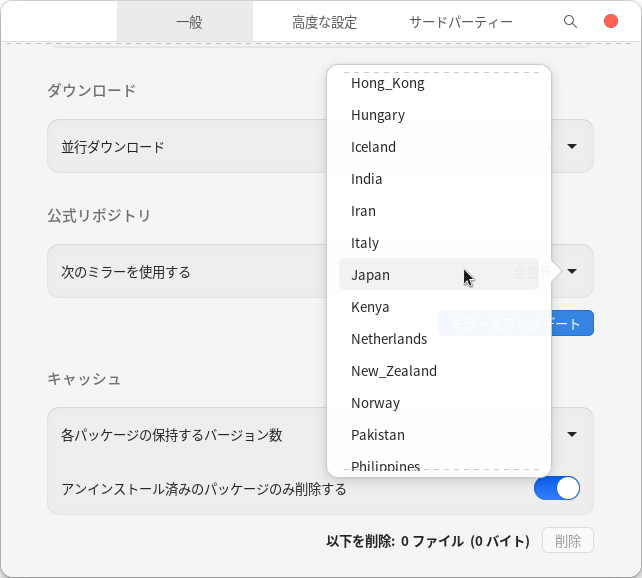Switch to the 一般 tab
Image resolution: width=642 pixels, height=578 pixels.
pyautogui.click(x=188, y=22)
